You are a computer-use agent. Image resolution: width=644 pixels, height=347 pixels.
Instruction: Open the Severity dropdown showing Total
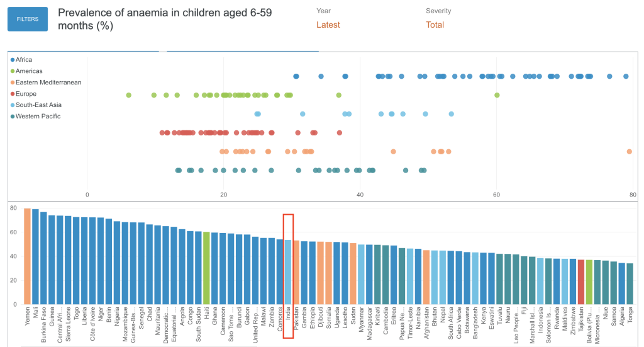(x=435, y=25)
